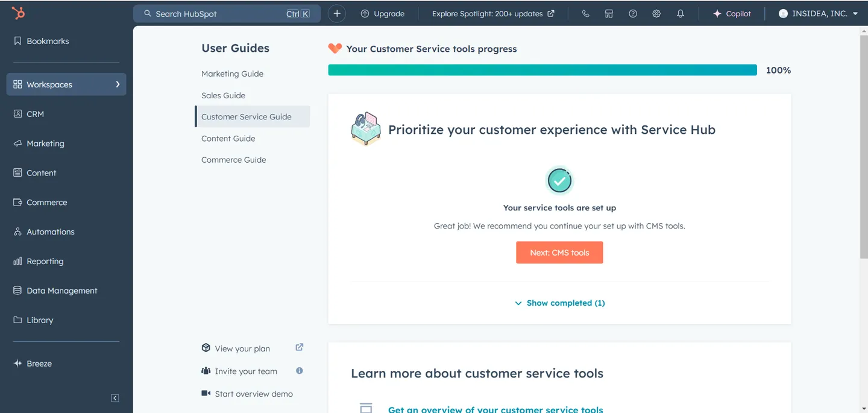Open the calling phone icon
The height and width of the screenshot is (413, 868).
coord(585,13)
